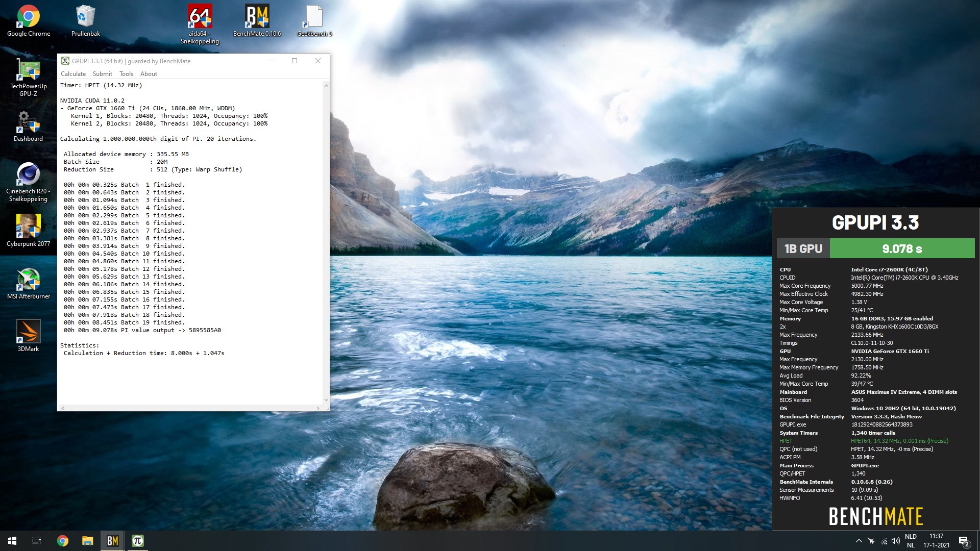Click the scroll up arrow in GPUPI output
The width and height of the screenshot is (980, 551).
click(x=326, y=85)
